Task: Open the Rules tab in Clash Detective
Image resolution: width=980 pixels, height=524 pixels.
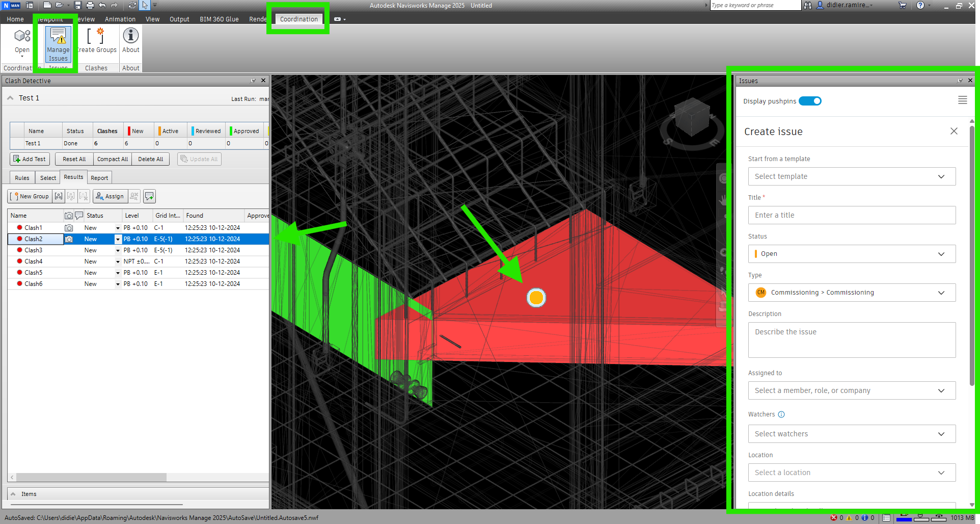Action: coord(22,178)
